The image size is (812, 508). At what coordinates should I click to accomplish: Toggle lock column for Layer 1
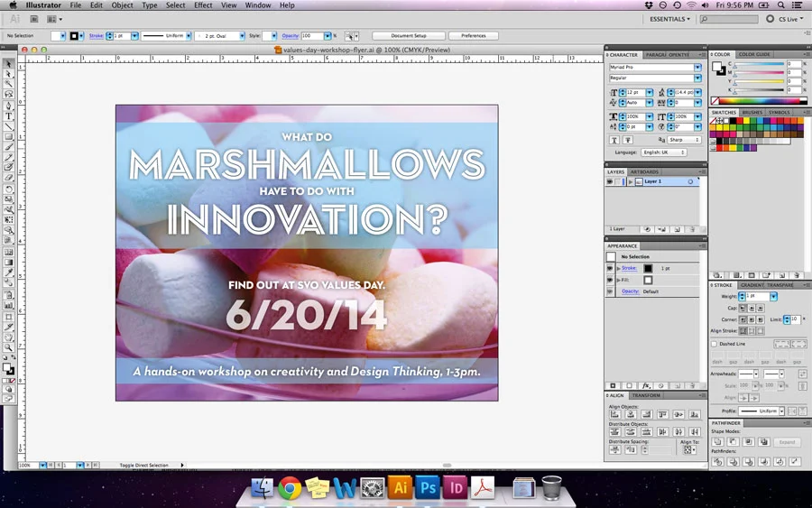click(x=618, y=181)
